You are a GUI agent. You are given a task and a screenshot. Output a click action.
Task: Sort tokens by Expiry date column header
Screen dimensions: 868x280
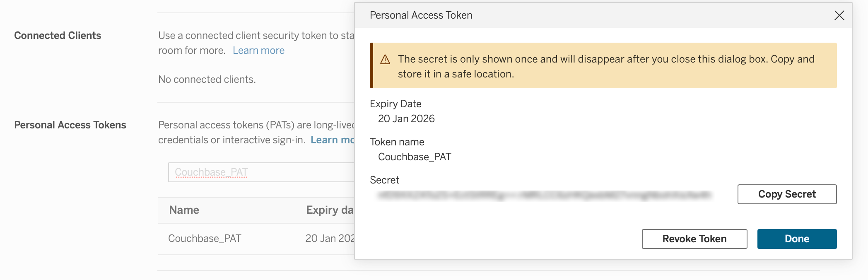330,210
